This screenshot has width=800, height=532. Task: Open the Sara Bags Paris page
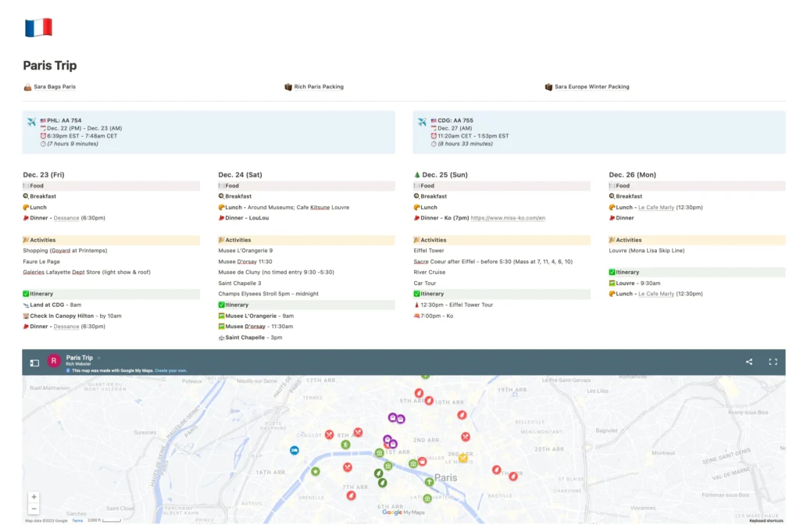(55, 87)
